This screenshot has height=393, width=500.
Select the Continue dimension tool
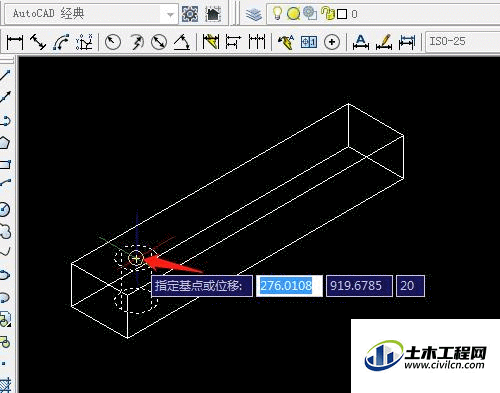click(257, 42)
